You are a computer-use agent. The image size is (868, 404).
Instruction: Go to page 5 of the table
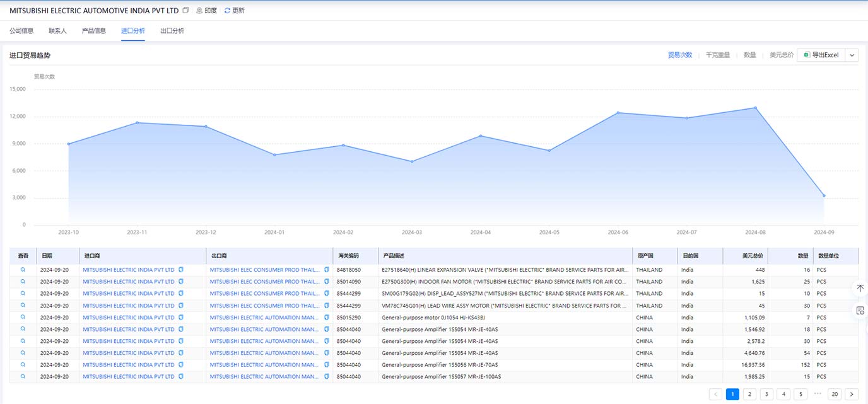[801, 394]
